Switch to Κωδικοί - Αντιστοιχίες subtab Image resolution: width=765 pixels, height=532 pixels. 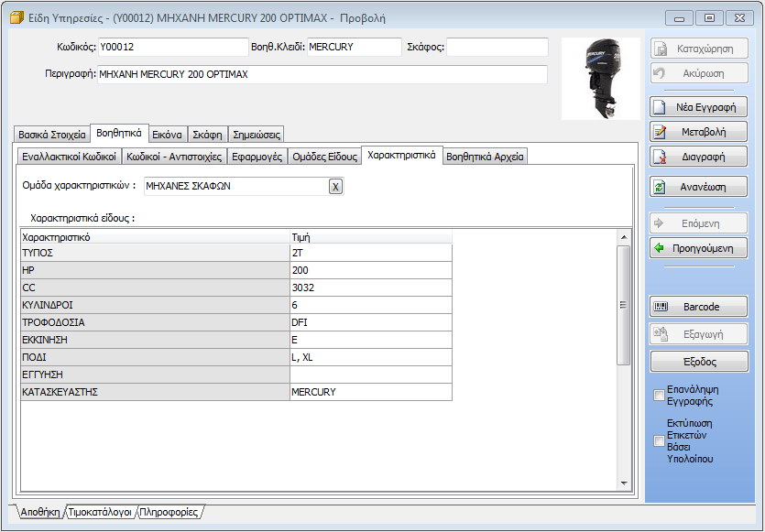pos(174,157)
